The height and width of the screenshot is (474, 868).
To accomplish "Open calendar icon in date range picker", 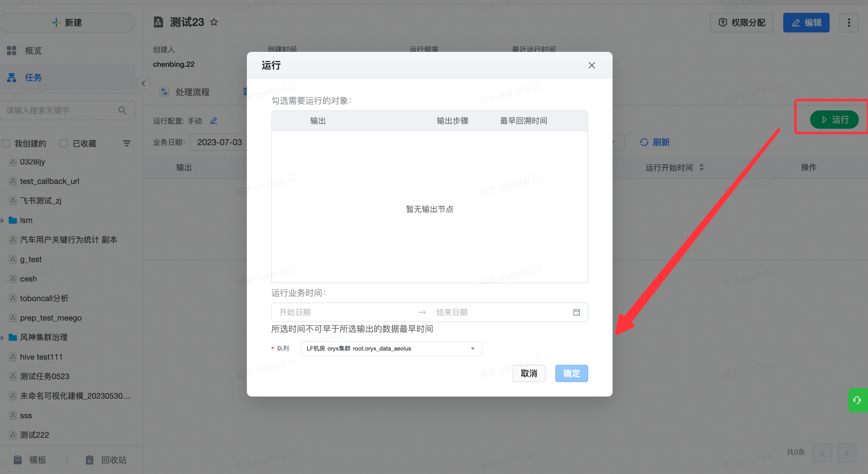I will [x=576, y=312].
